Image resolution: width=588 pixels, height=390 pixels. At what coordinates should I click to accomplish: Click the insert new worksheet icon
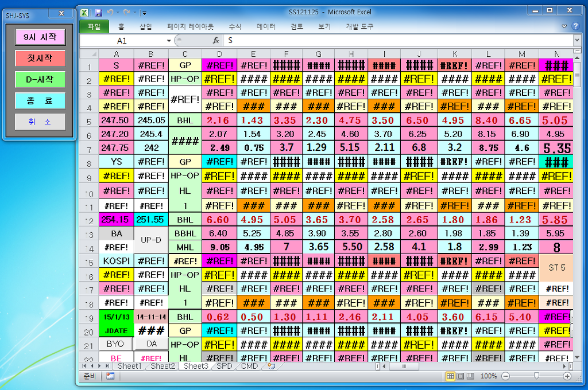[x=271, y=366]
